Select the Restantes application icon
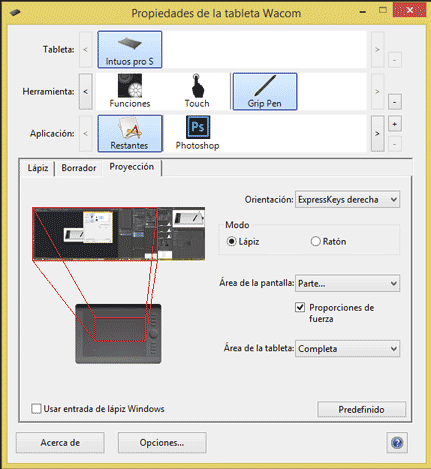The width and height of the screenshot is (431, 469). click(x=130, y=133)
